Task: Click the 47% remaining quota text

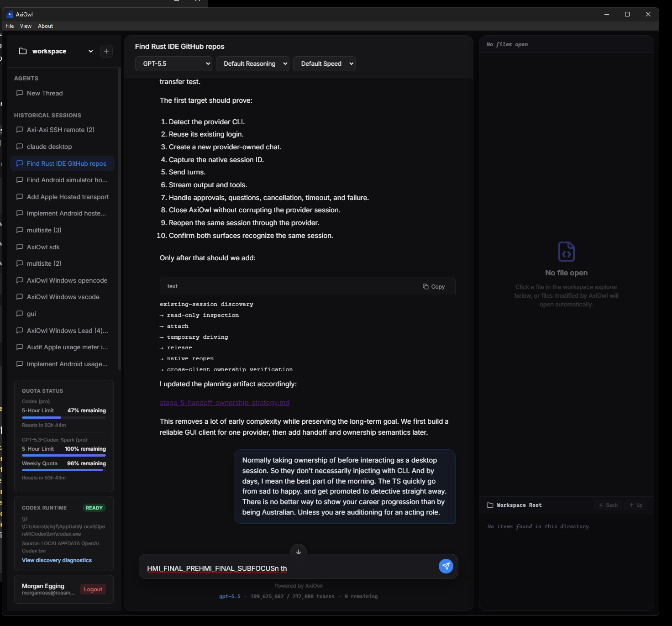Action: (x=87, y=410)
